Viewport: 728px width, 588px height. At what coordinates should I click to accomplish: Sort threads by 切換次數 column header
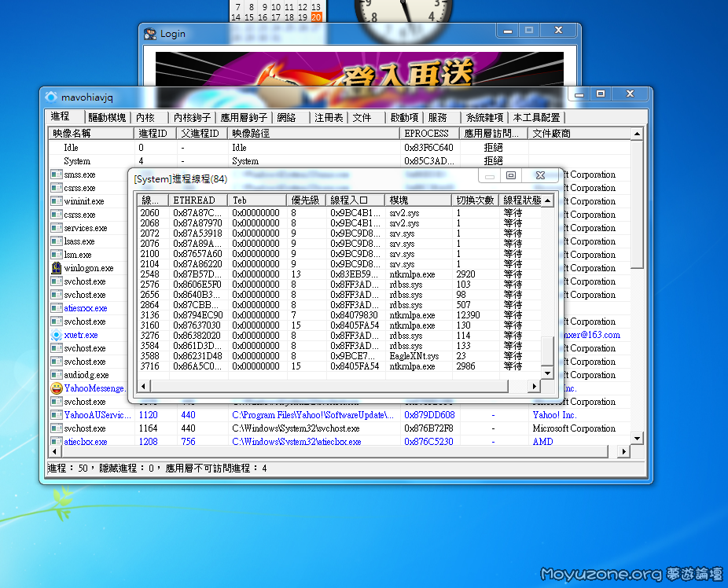(x=474, y=200)
